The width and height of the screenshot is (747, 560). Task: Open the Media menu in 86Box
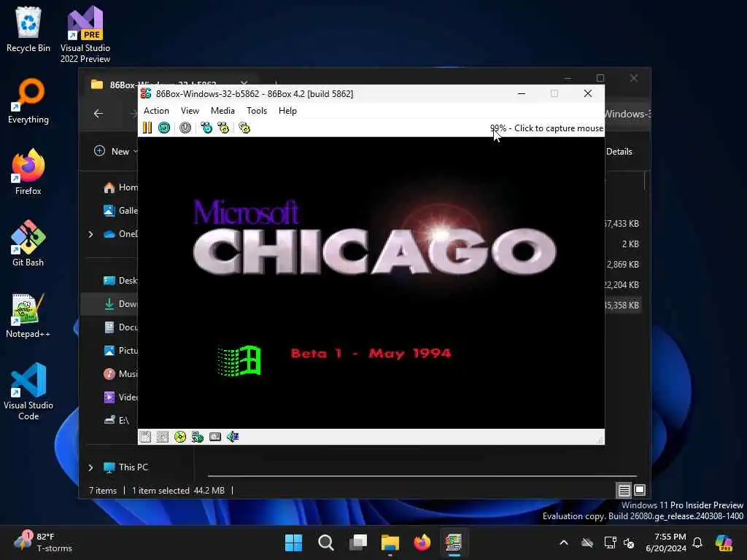(x=222, y=111)
